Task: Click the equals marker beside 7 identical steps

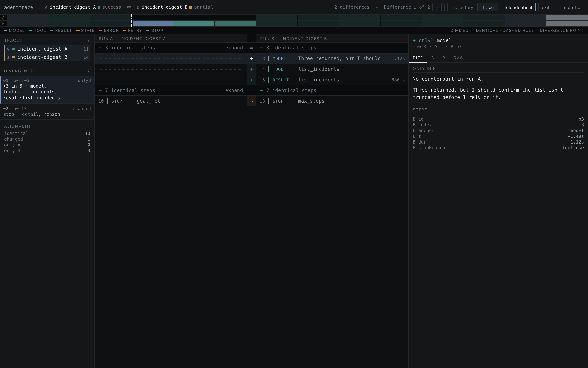Action: click(x=252, y=90)
